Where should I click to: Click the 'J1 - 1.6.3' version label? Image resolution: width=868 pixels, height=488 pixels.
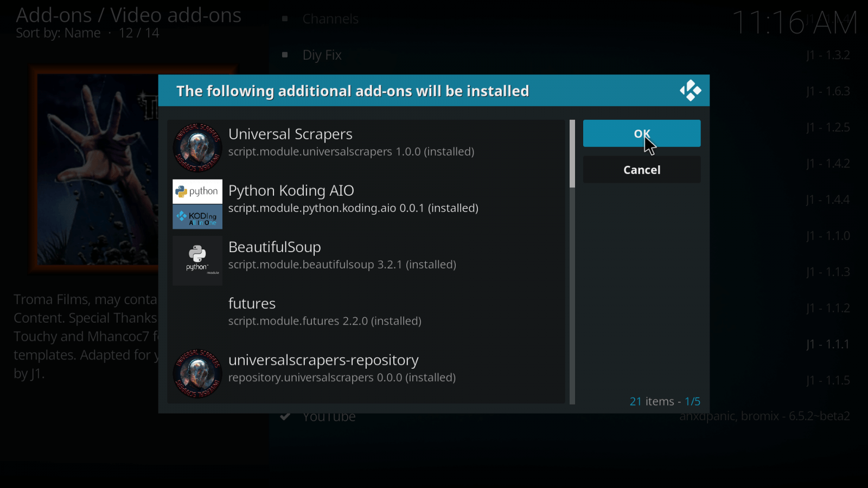pos(828,91)
